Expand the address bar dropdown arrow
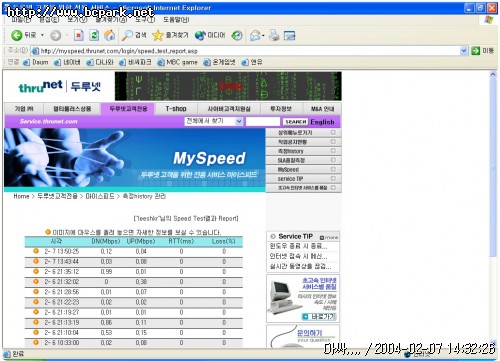 click(464, 51)
